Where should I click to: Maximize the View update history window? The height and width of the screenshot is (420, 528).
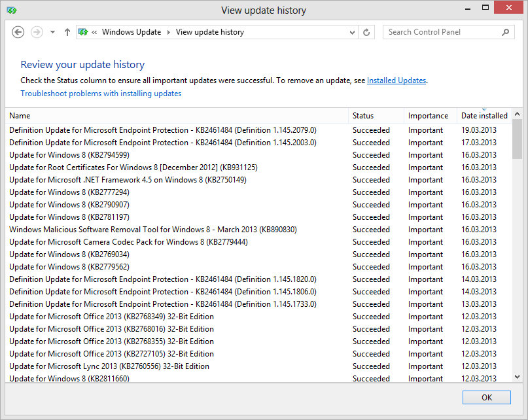tap(485, 8)
